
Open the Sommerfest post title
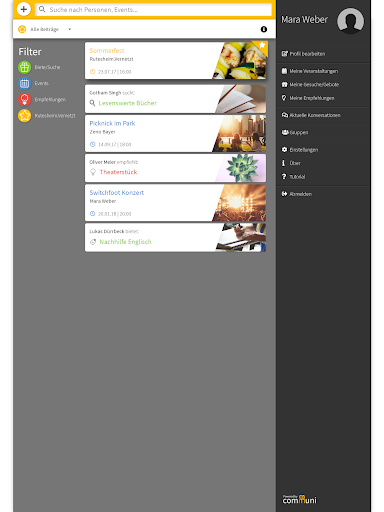pyautogui.click(x=107, y=51)
